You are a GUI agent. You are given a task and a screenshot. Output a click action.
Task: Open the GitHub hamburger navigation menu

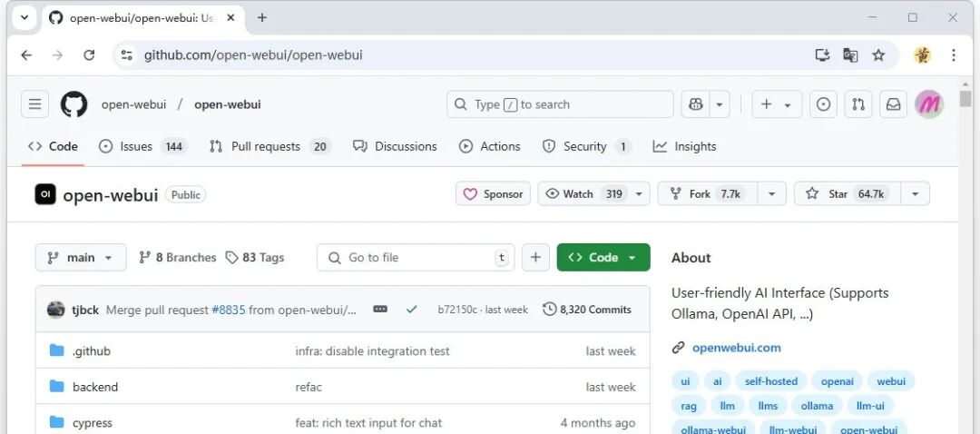tap(35, 104)
